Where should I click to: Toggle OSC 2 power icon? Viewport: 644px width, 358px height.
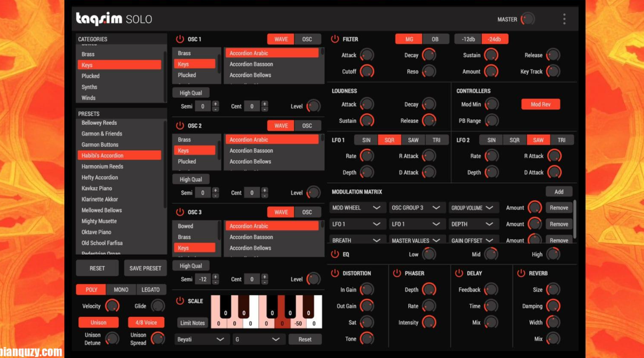tap(180, 125)
